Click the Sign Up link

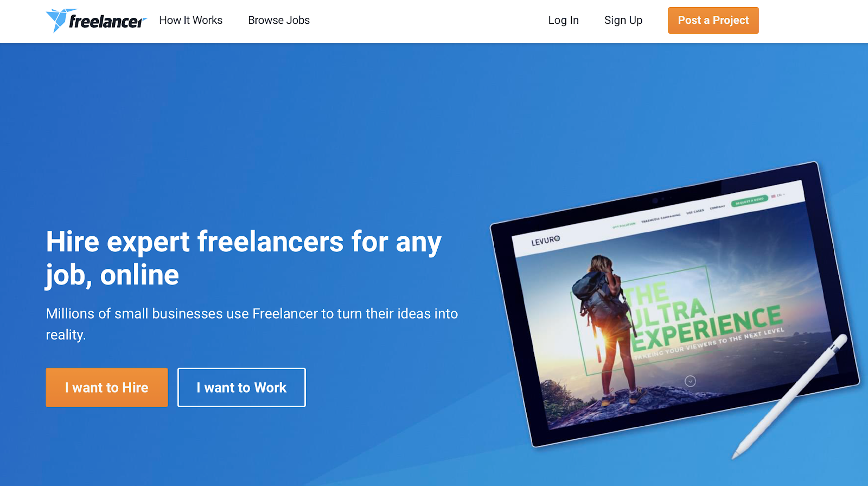point(623,20)
